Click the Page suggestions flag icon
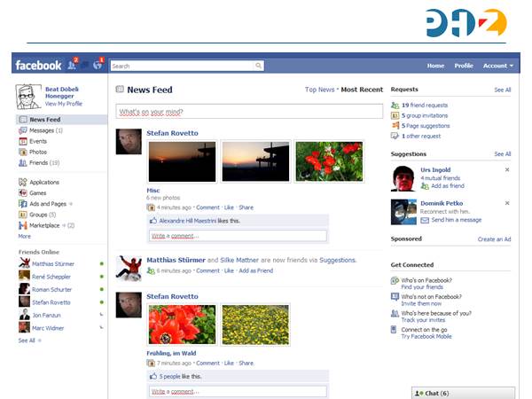The width and height of the screenshot is (532, 399). 395,126
